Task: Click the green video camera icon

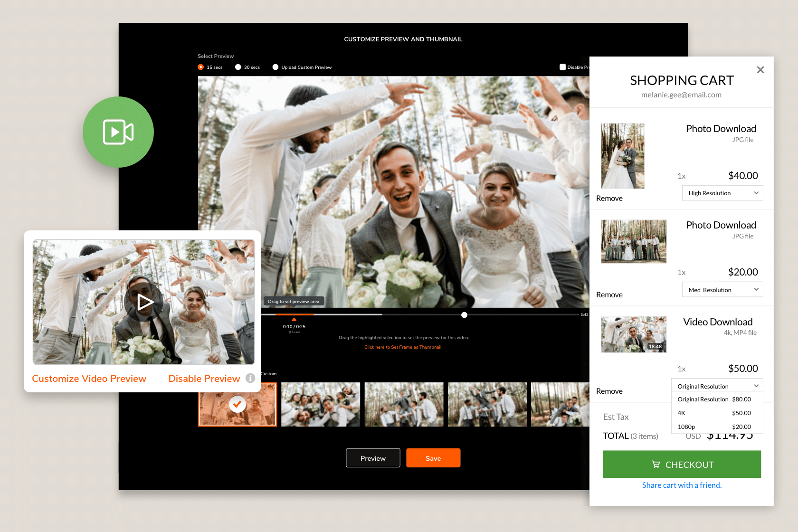Action: click(x=118, y=132)
